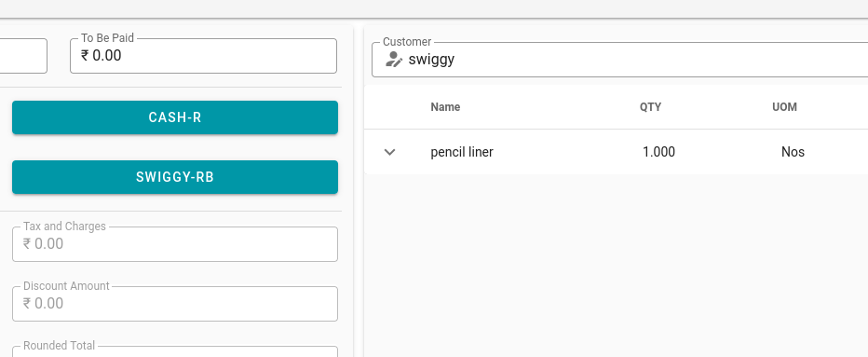This screenshot has height=357, width=868.
Task: Focus the cut-off field left of To Be Paid
Action: click(x=23, y=55)
